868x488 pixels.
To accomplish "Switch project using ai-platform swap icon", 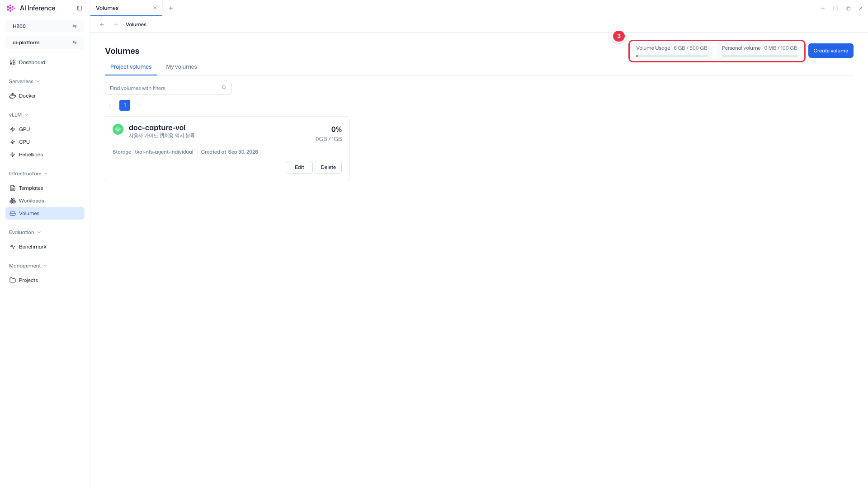I will (x=75, y=42).
